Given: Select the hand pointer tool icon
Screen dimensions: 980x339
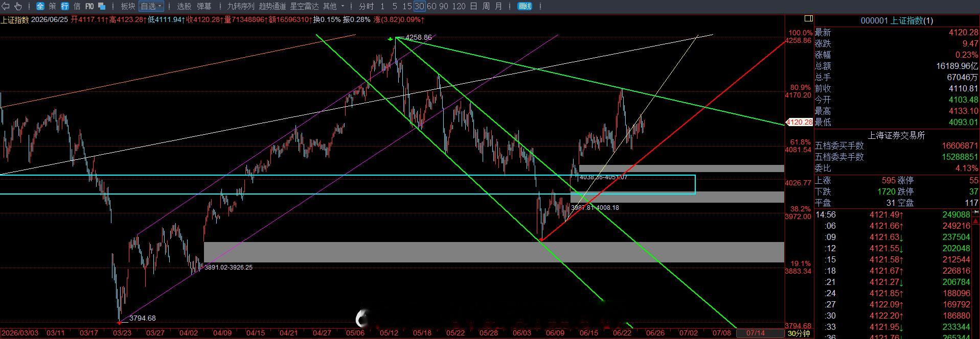Looking at the screenshot, I should 18,6.
